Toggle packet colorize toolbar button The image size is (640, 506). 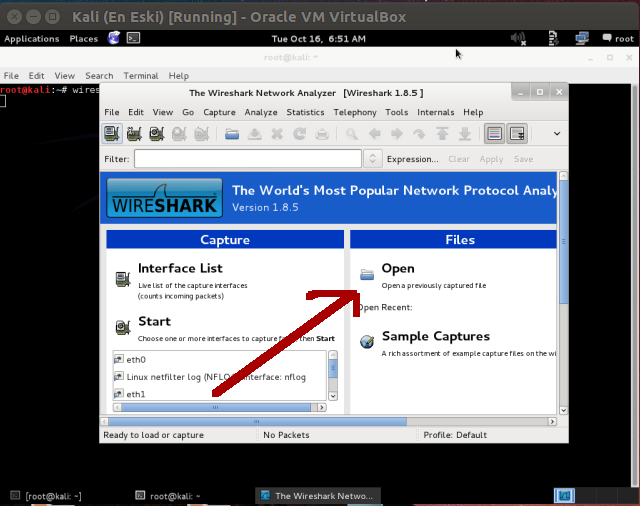point(494,133)
